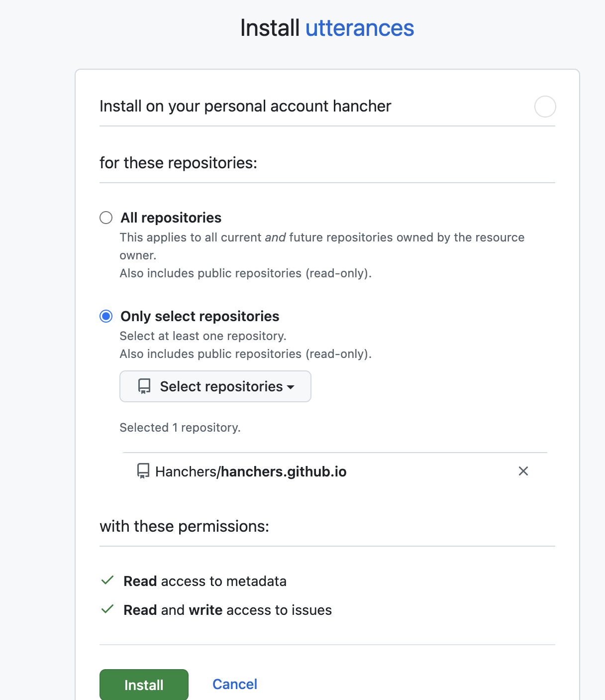Click the 'All repositories' option label
Screen dimensions: 605x700
click(171, 218)
